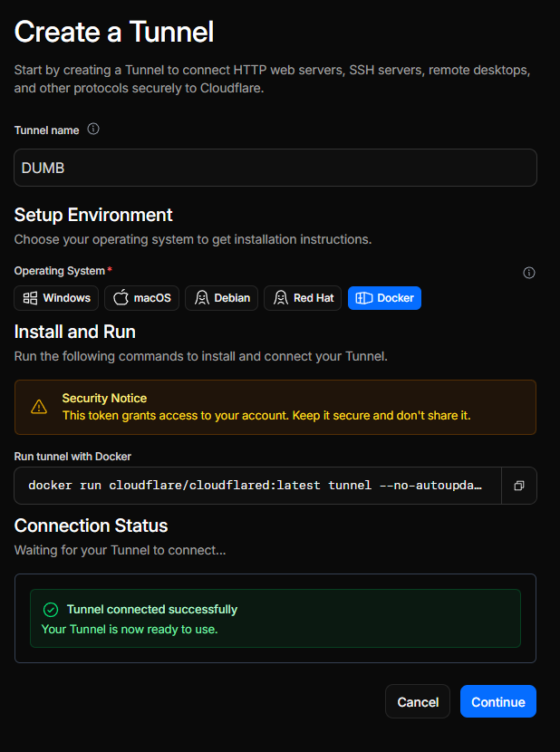Click 'Run tunnel with Docker' label
The image size is (560, 752).
pyautogui.click(x=72, y=457)
